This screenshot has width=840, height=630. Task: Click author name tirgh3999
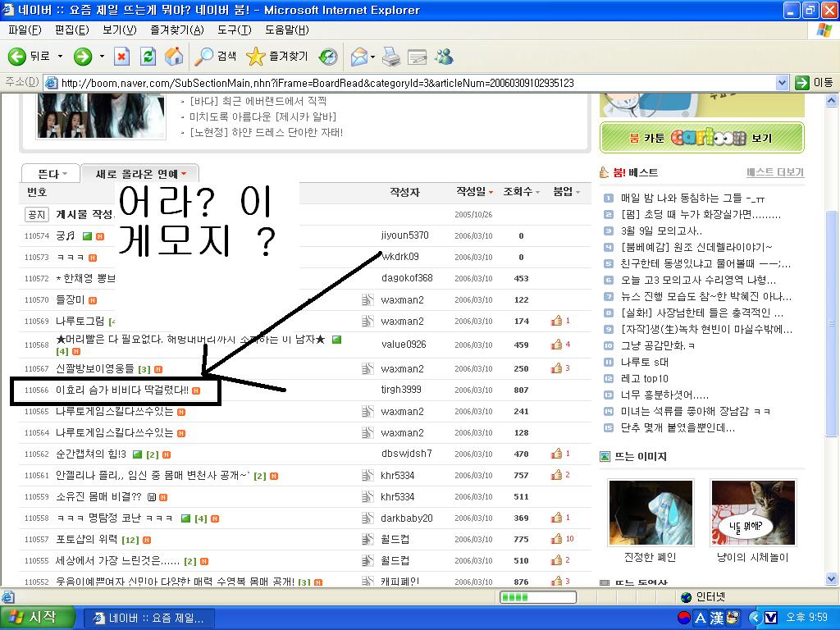pyautogui.click(x=401, y=390)
